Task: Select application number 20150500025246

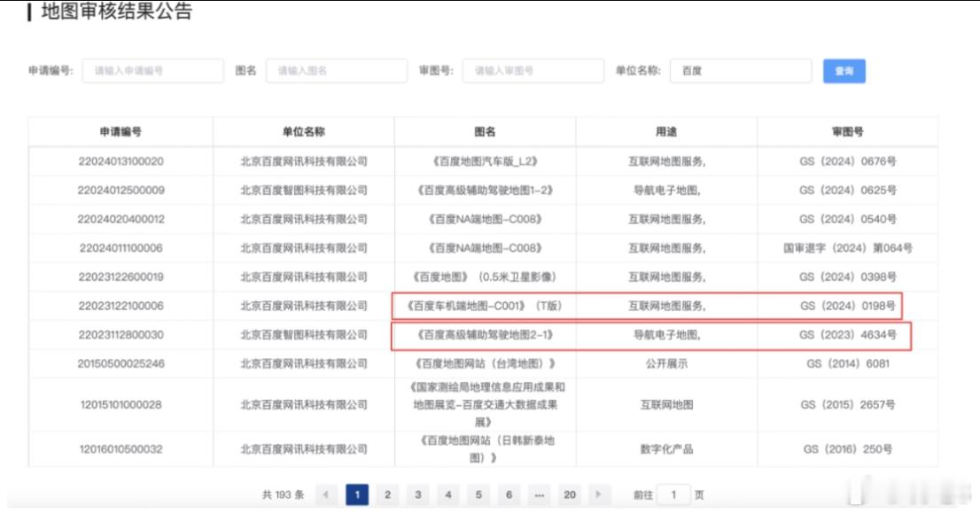Action: 121,363
